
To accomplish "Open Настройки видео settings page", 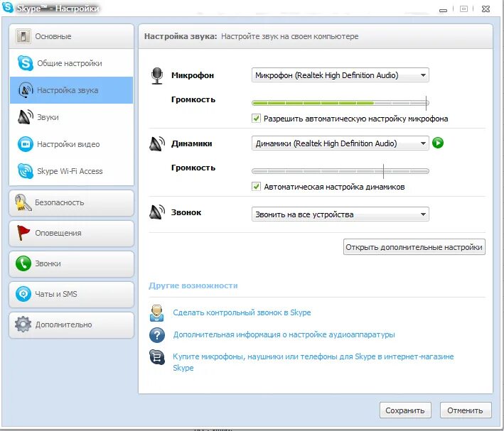I will click(71, 144).
